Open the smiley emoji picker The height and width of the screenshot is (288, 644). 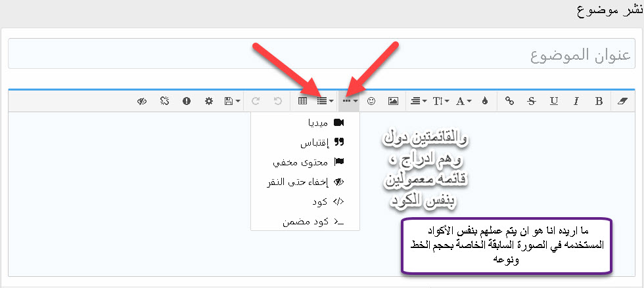(x=371, y=101)
